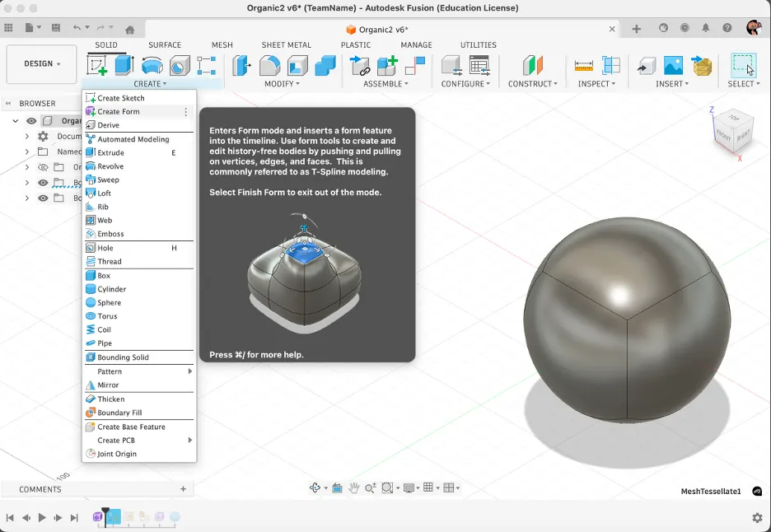Viewport: 771px width, 532px height.
Task: Click the Fit view icon
Action: [388, 487]
